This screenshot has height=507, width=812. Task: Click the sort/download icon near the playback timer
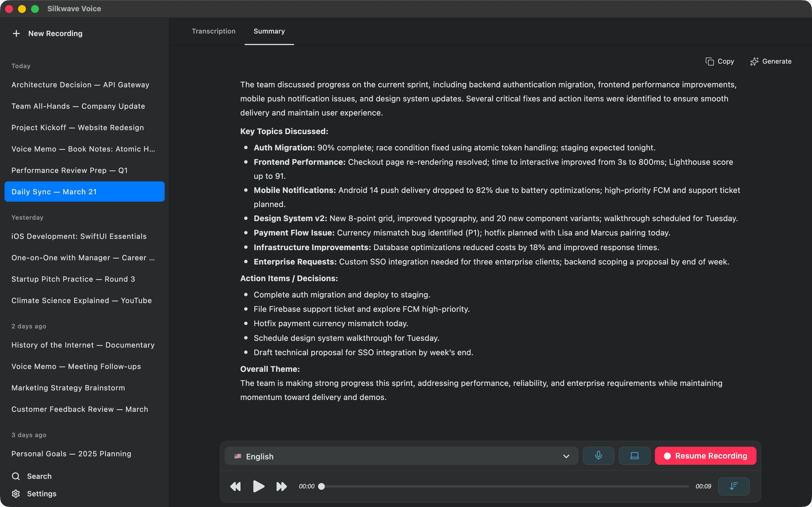point(734,486)
